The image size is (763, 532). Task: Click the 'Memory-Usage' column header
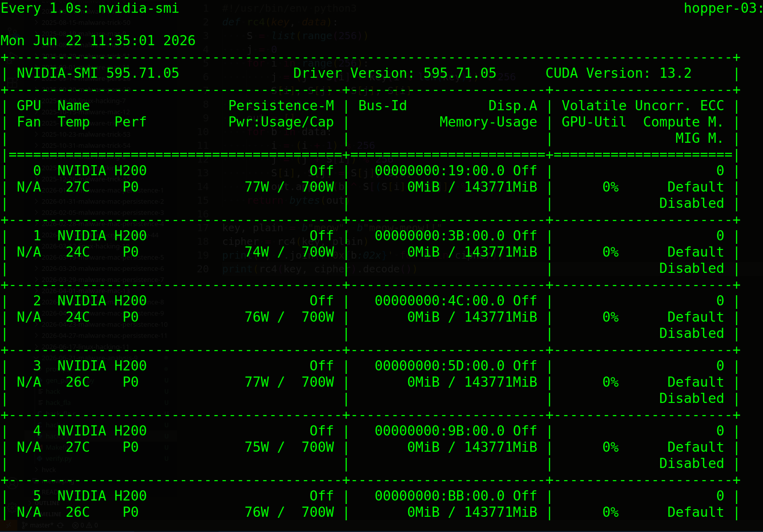click(x=489, y=122)
